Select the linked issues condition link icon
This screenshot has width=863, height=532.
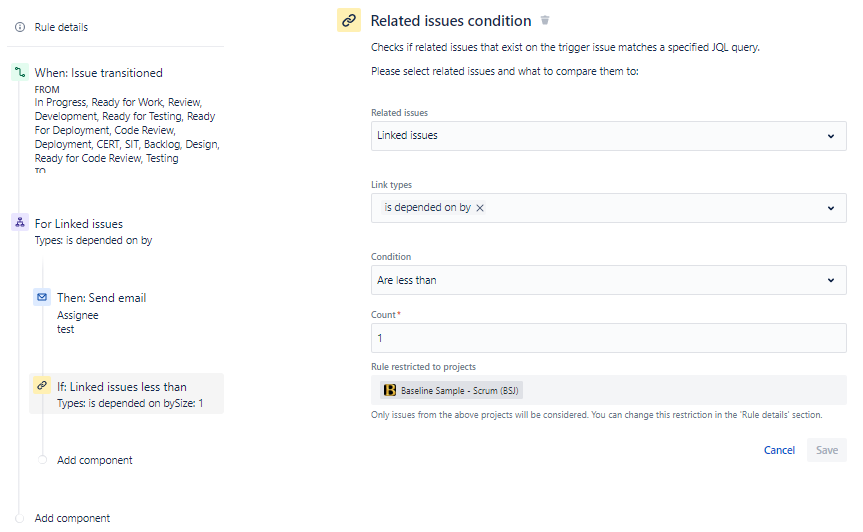(x=42, y=386)
